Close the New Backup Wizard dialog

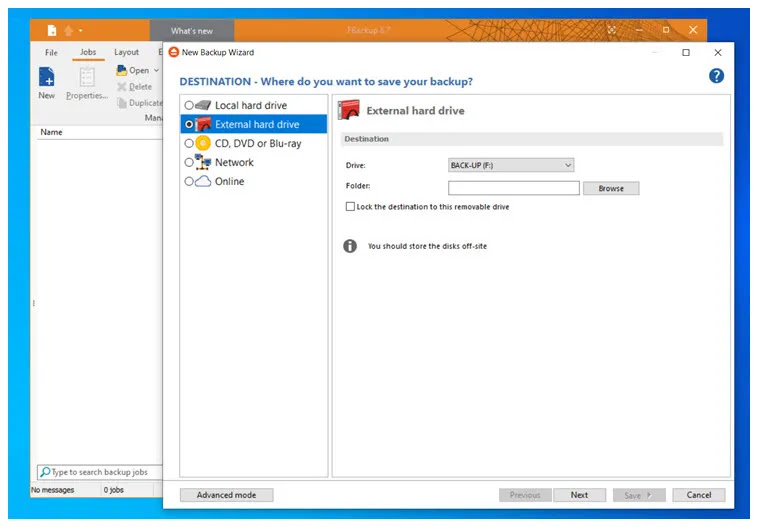[718, 52]
